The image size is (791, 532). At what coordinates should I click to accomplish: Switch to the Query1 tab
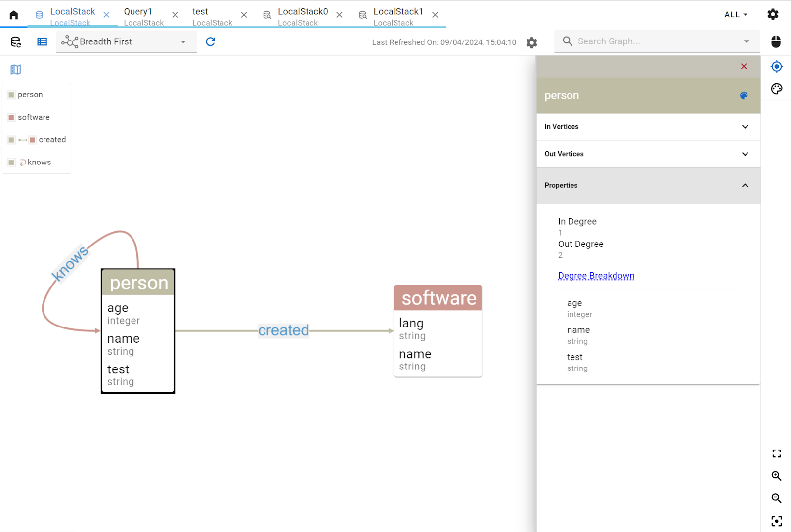(x=138, y=11)
